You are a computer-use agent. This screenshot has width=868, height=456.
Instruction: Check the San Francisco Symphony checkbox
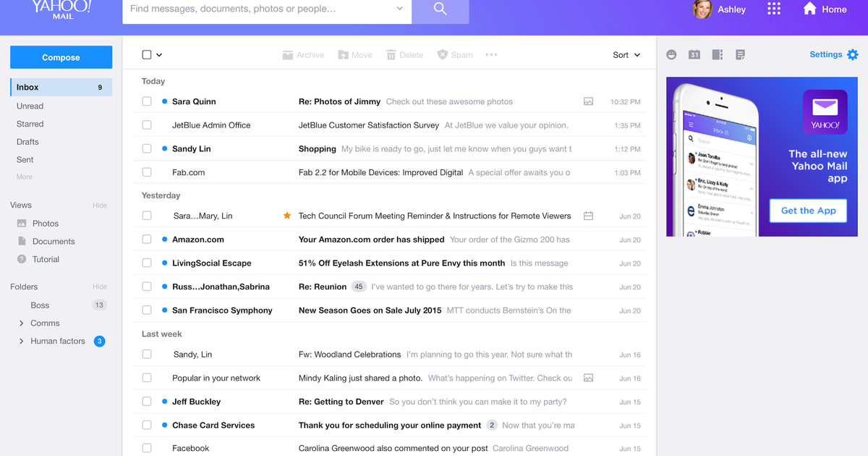[x=147, y=310]
